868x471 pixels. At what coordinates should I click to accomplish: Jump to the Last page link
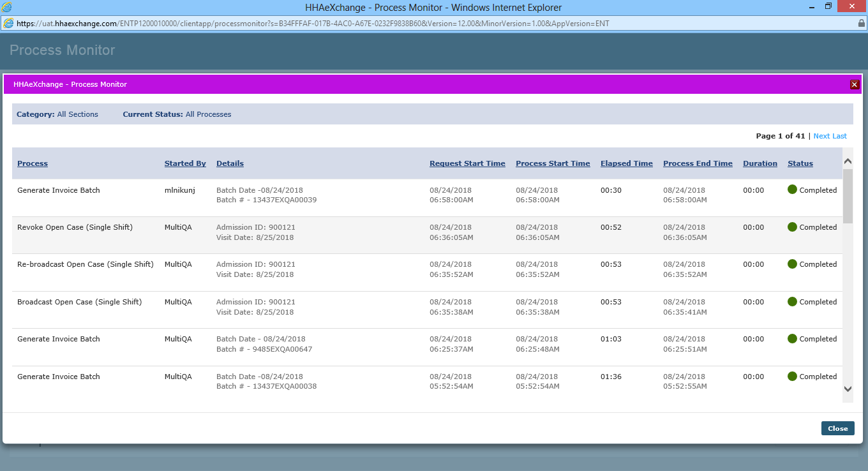point(839,136)
